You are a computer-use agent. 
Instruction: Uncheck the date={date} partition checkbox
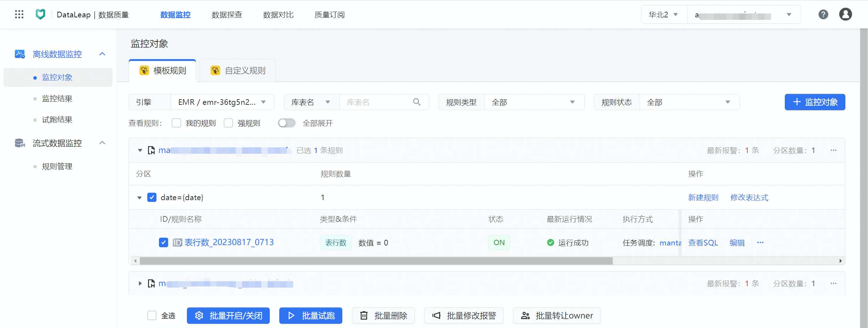(152, 197)
